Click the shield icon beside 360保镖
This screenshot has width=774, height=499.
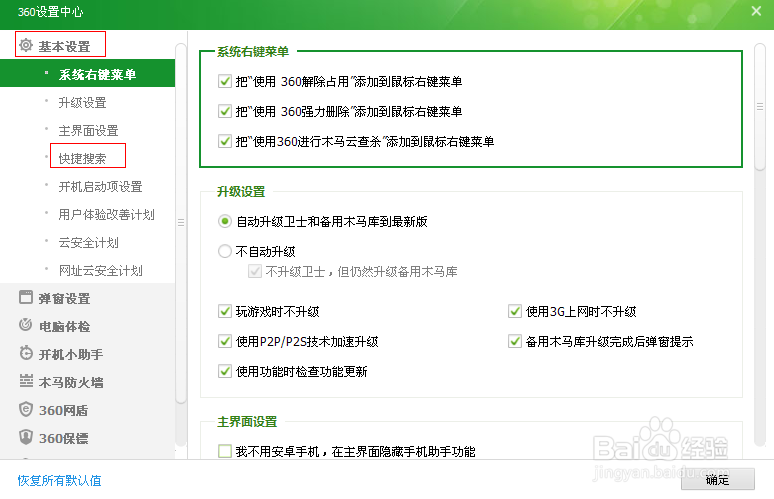26,437
